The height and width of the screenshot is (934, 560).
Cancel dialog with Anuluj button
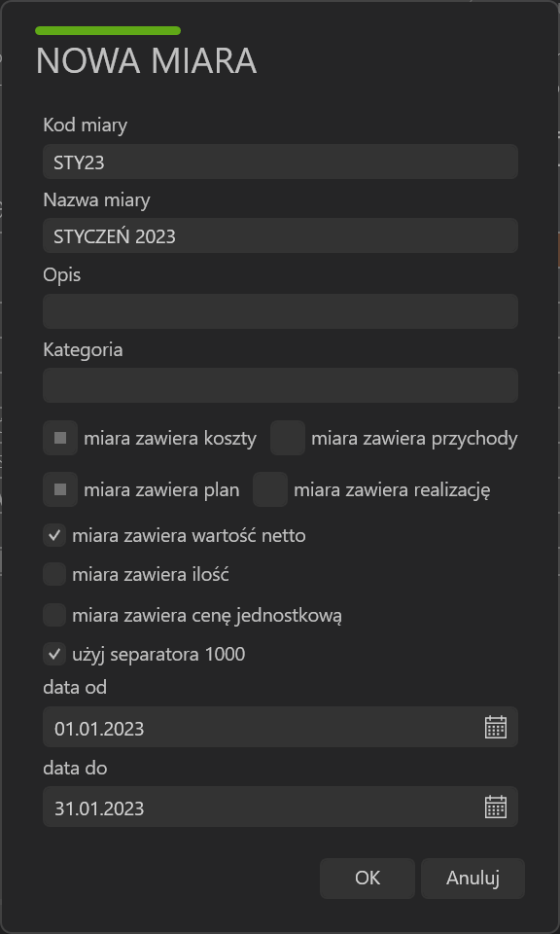[x=472, y=878]
